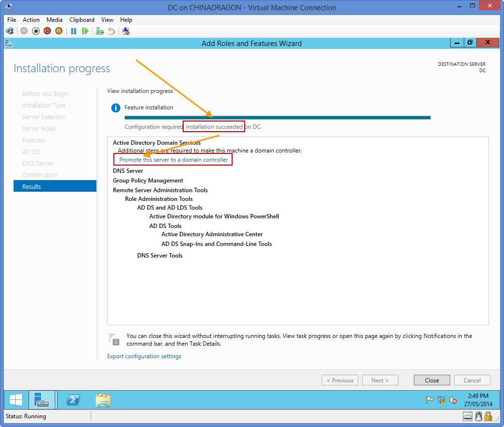Click the disabled Previous button
The image size is (504, 427).
[340, 380]
